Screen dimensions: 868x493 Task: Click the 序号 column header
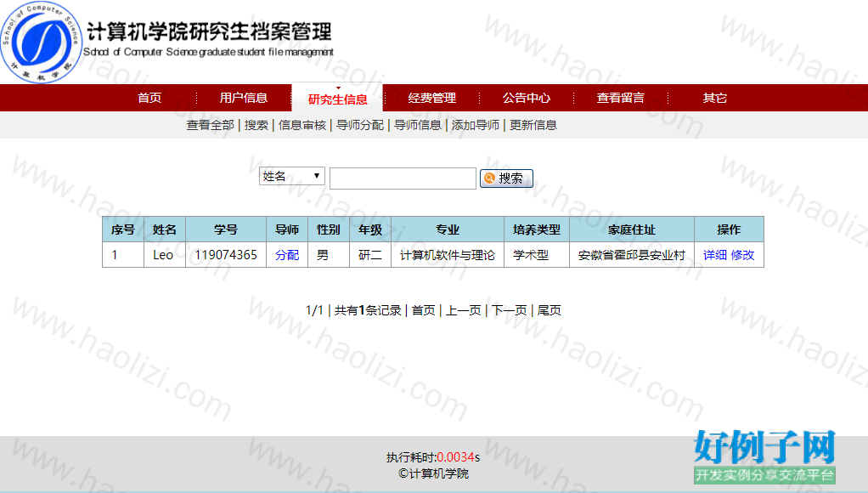coord(123,229)
